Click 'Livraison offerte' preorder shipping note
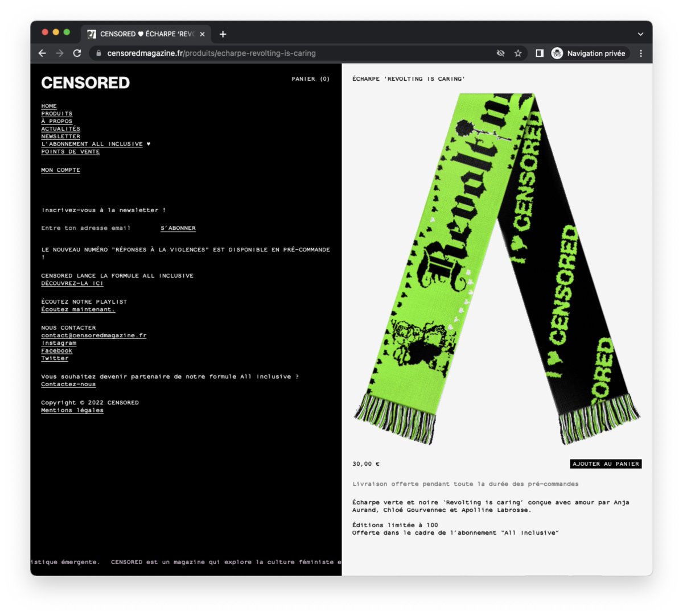The height and width of the screenshot is (616, 683). (466, 484)
